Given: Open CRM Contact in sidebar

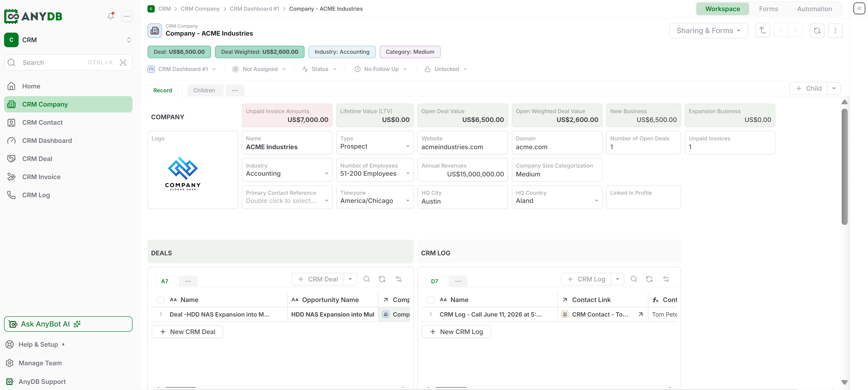Looking at the screenshot, I should click(x=68, y=123).
